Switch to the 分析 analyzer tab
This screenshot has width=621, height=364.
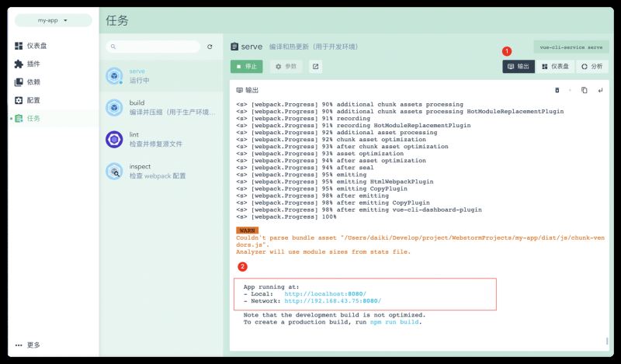pyautogui.click(x=592, y=67)
